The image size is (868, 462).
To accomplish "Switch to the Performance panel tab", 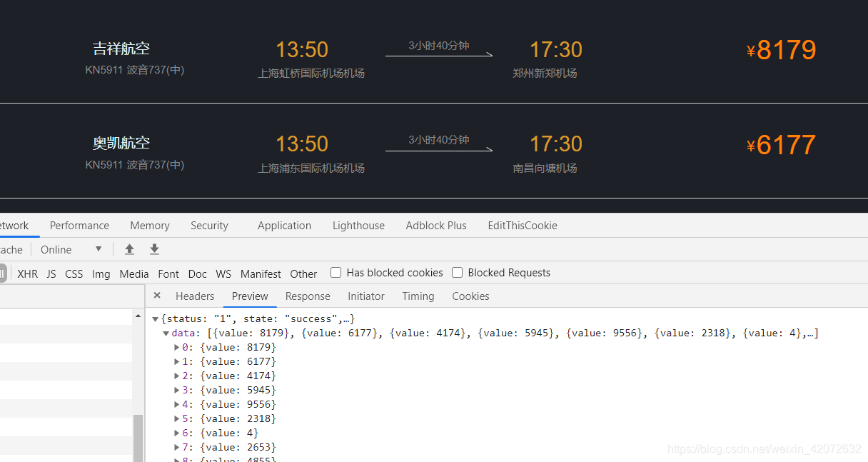I will (79, 226).
